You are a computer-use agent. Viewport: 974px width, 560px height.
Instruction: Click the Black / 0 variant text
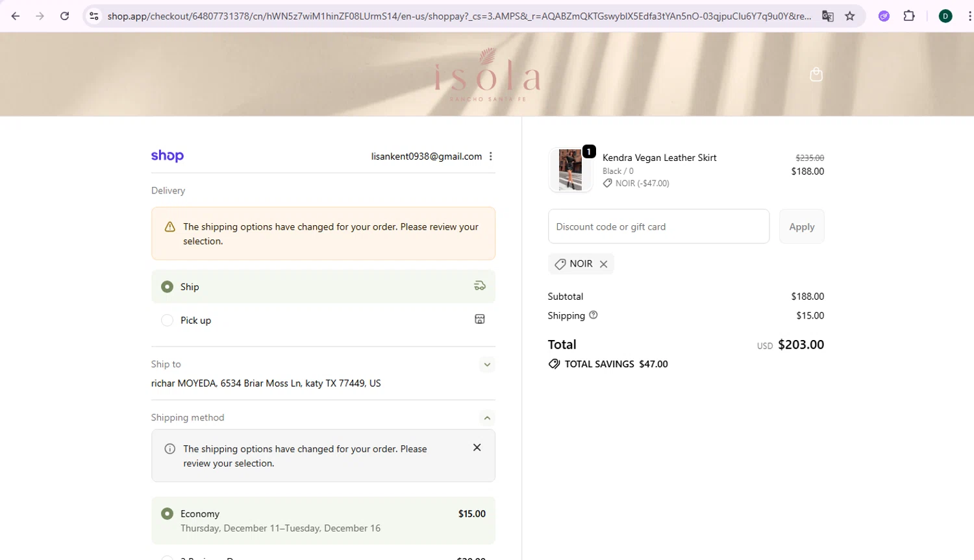(x=618, y=171)
